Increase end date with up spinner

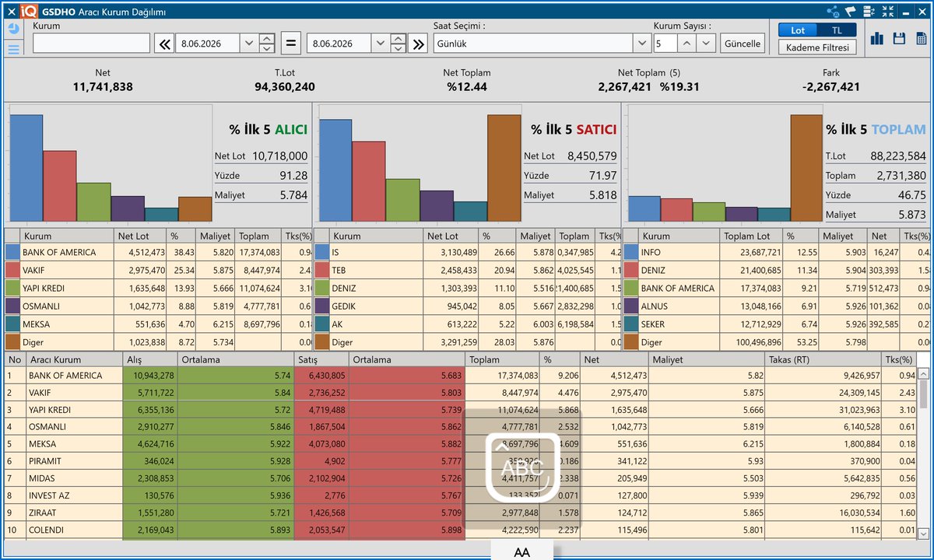(399, 39)
